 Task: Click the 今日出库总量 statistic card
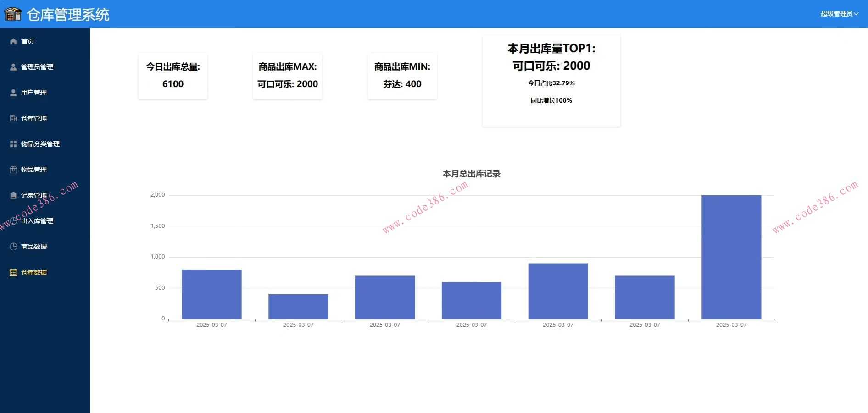click(173, 76)
